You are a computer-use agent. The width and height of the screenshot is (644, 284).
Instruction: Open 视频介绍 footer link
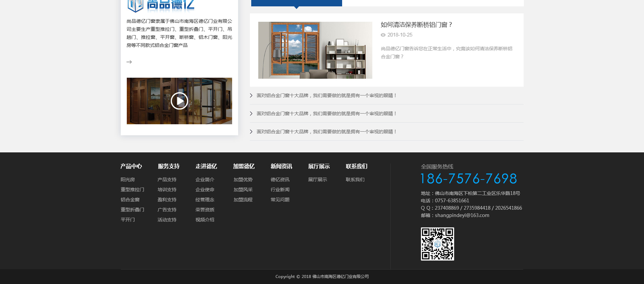pyautogui.click(x=205, y=220)
